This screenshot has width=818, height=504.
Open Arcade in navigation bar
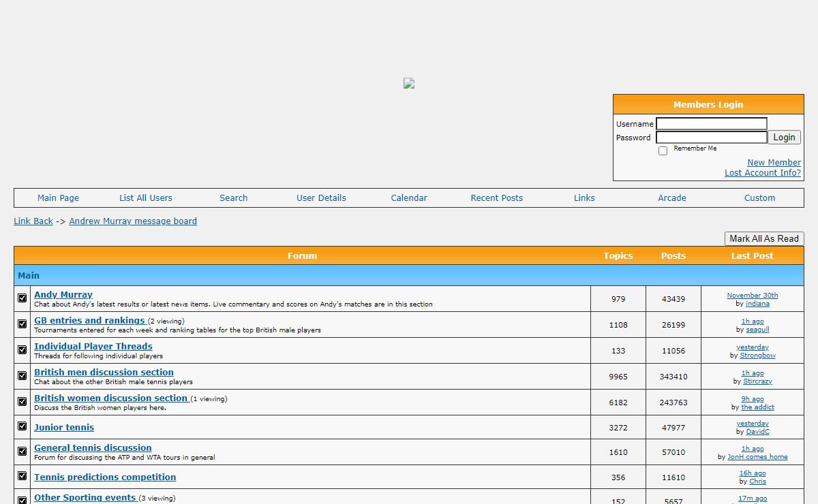[x=672, y=198]
